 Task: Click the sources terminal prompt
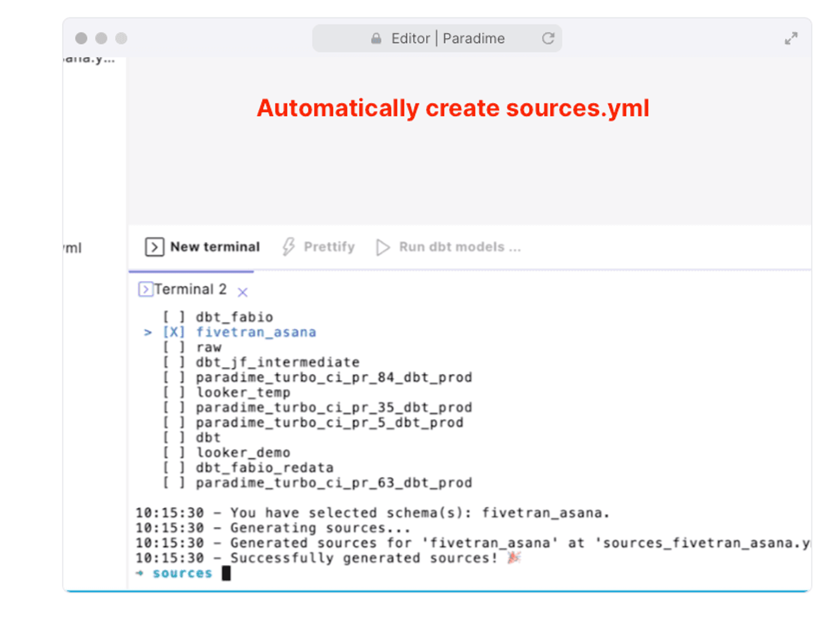click(182, 573)
